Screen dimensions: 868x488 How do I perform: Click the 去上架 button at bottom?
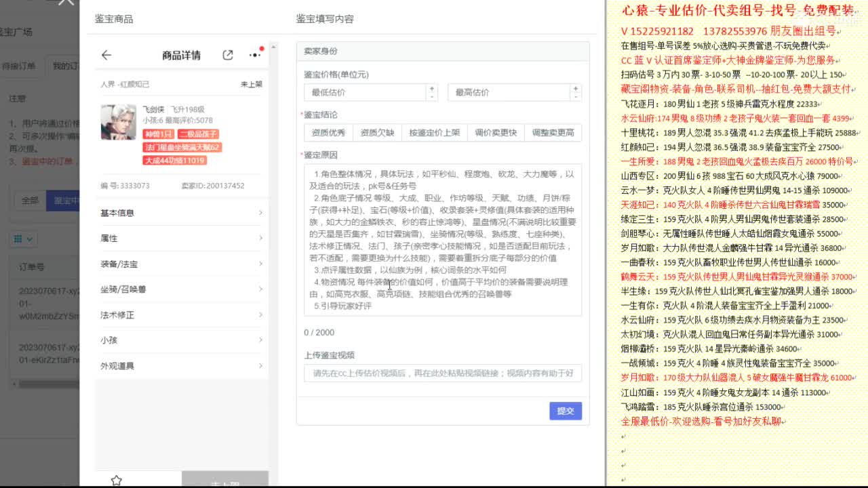click(x=224, y=483)
